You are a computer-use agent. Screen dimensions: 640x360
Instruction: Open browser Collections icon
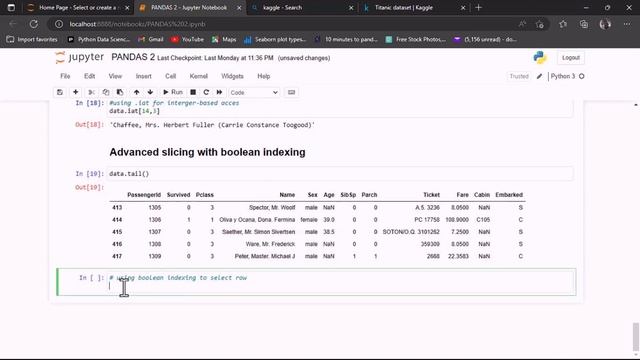[584, 24]
